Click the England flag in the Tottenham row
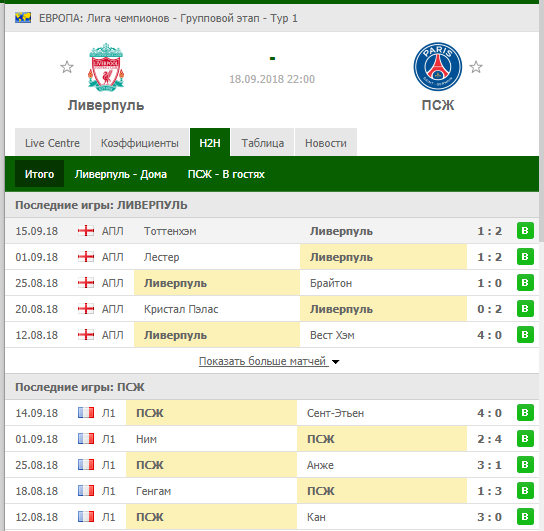 coord(86,231)
